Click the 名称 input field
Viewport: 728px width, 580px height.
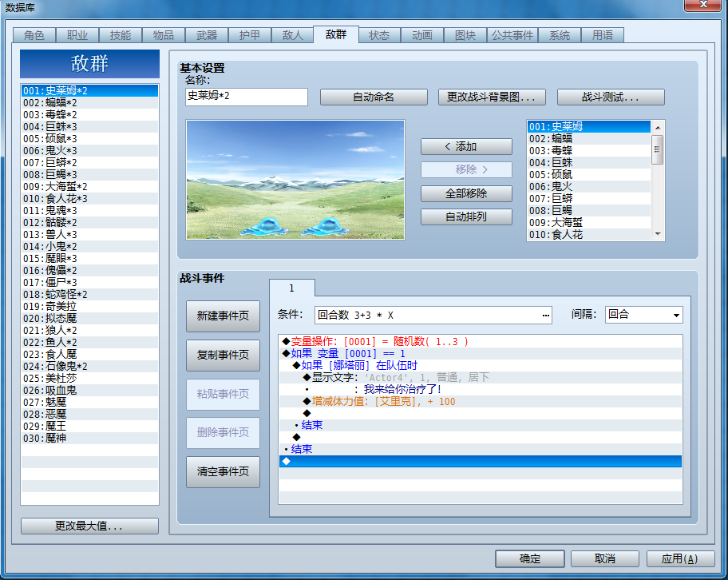tap(247, 97)
